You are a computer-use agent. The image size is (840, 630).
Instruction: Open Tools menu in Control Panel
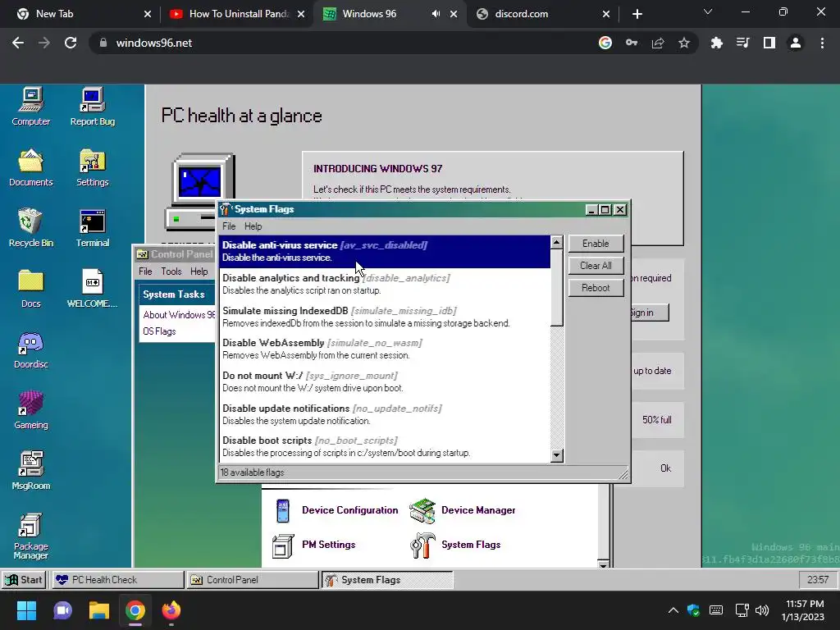(171, 271)
